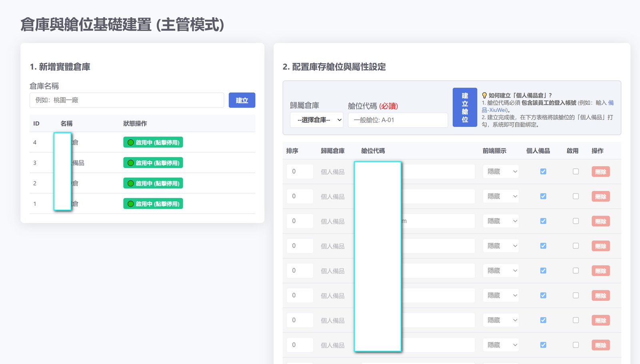
Task: Disable the warehouse with ID 4
Action: click(153, 142)
